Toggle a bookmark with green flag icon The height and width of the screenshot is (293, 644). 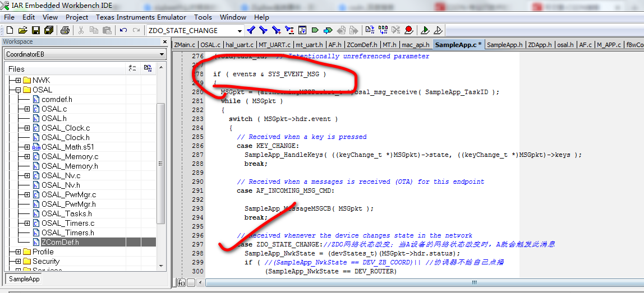315,30
